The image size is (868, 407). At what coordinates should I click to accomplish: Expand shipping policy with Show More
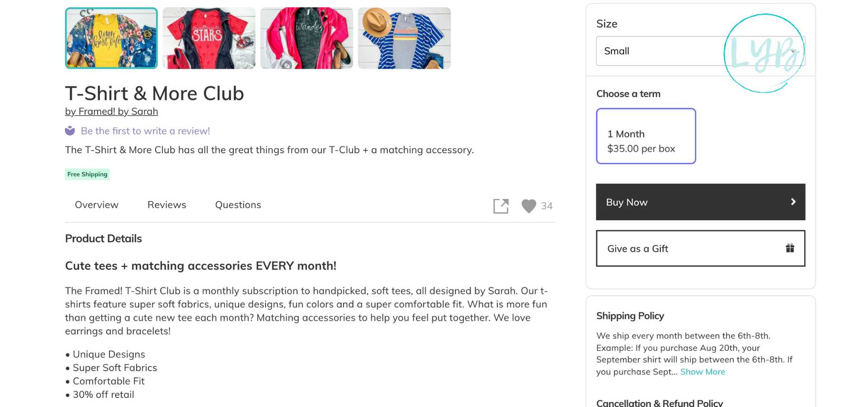[703, 372]
